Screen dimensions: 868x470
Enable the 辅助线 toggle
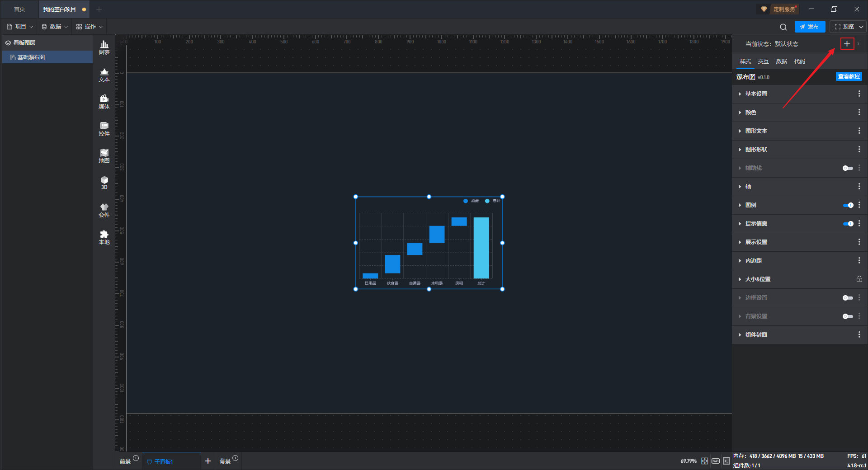coord(848,168)
